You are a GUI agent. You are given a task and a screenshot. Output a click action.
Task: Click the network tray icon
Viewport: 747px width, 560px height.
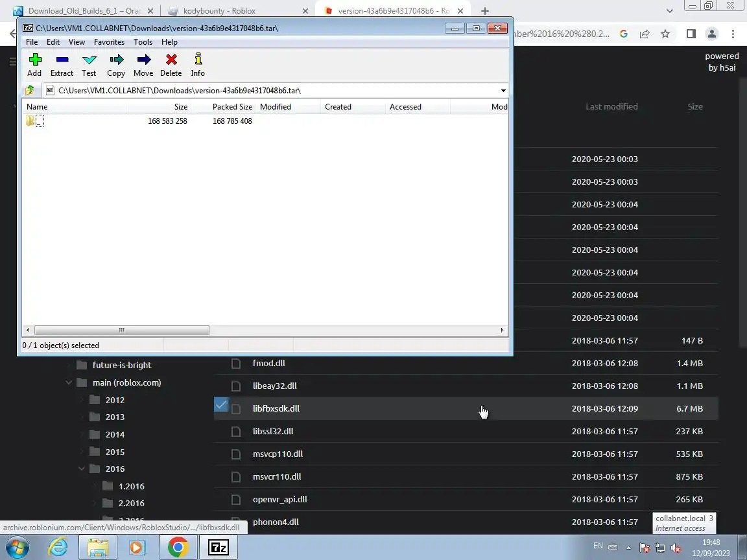[x=660, y=548]
